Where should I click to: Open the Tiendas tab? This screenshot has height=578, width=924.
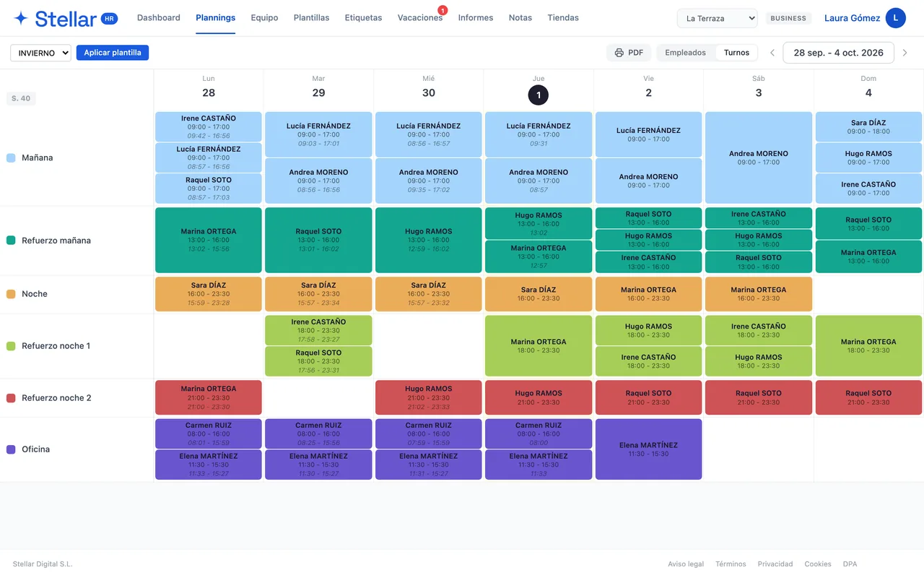[x=563, y=18]
